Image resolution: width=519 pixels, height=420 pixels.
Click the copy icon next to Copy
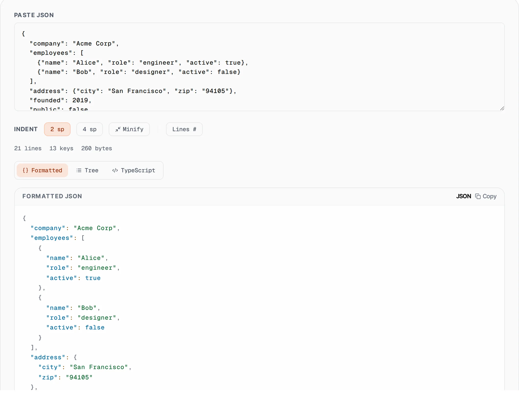pos(478,196)
